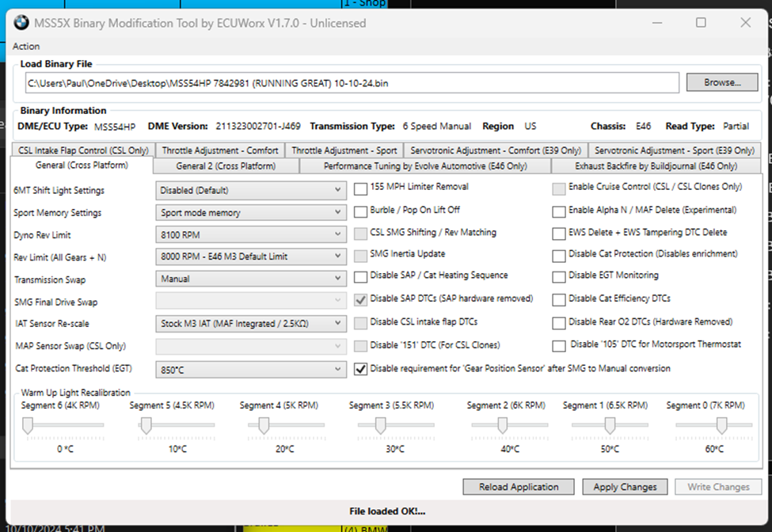Click the Region 'US' value
This screenshot has height=532, width=772.
coord(531,126)
